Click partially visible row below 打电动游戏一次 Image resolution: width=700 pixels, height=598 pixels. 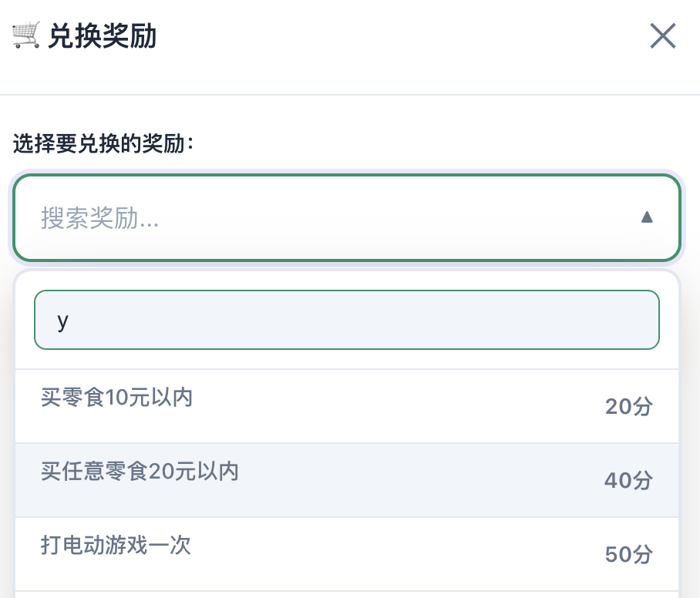click(347, 594)
